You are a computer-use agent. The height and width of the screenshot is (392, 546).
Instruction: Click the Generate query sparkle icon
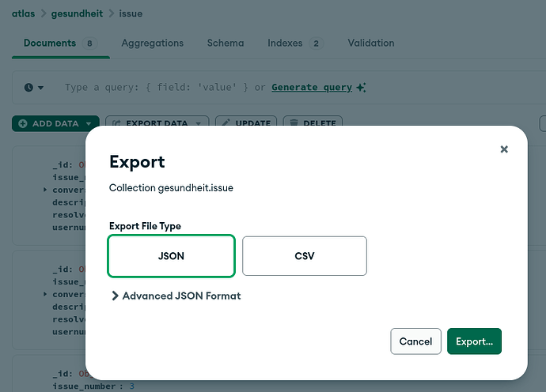tap(361, 87)
